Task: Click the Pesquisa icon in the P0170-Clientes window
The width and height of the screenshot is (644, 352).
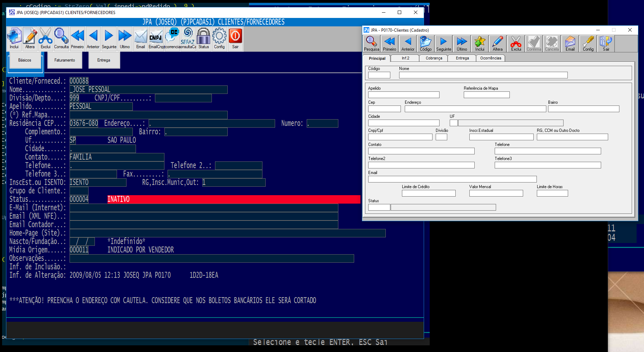Action: (x=371, y=44)
